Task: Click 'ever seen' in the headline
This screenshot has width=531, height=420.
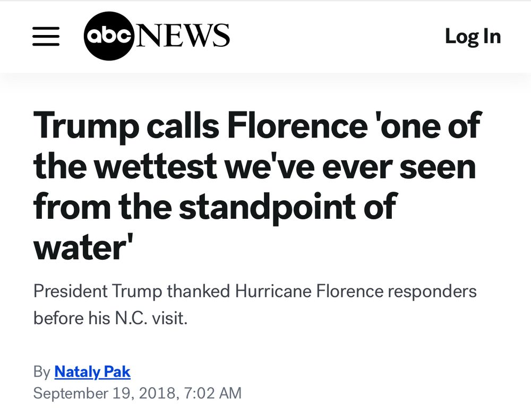Action: pos(399,166)
